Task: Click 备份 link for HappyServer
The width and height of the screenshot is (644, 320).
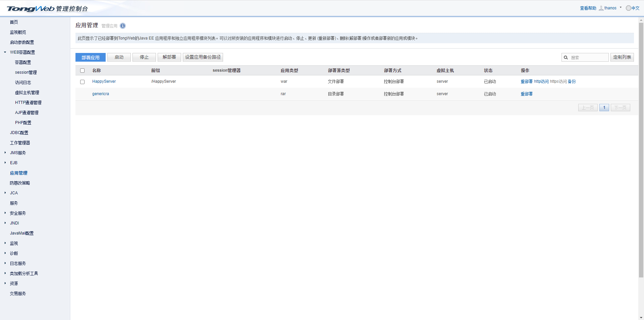Action: click(572, 81)
